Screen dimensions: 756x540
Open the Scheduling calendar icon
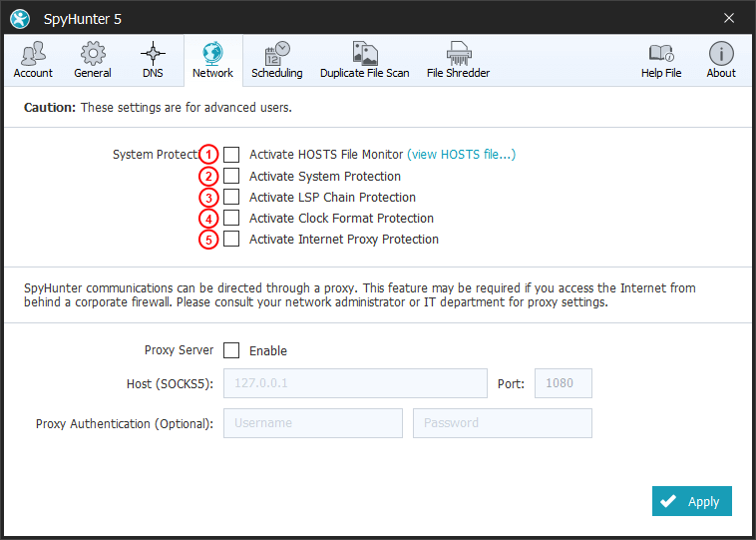(x=276, y=54)
